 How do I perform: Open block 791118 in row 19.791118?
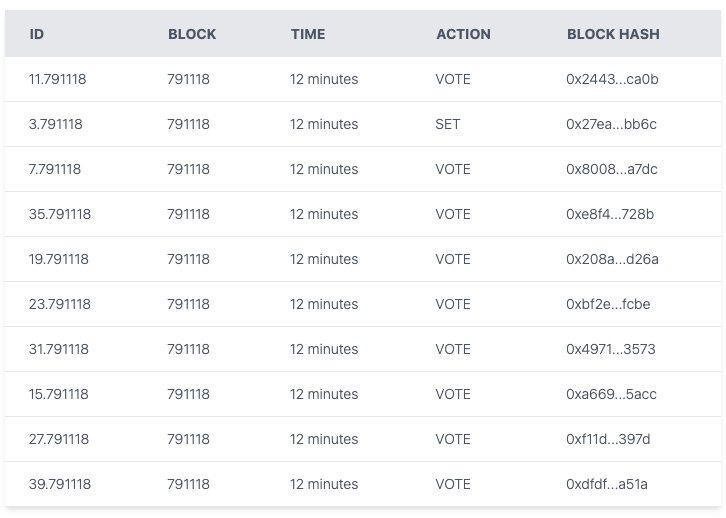coord(189,259)
